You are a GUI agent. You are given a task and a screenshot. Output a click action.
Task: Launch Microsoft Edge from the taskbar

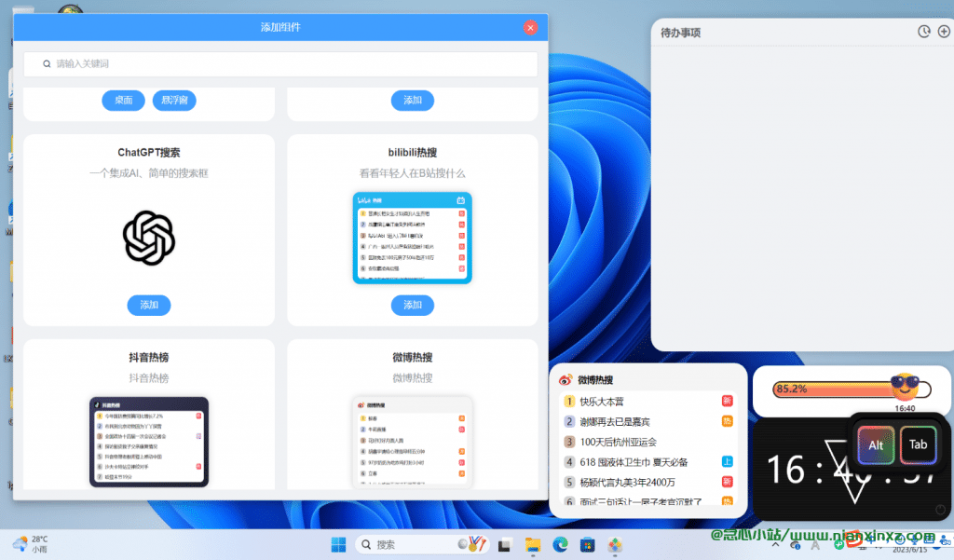(x=560, y=544)
